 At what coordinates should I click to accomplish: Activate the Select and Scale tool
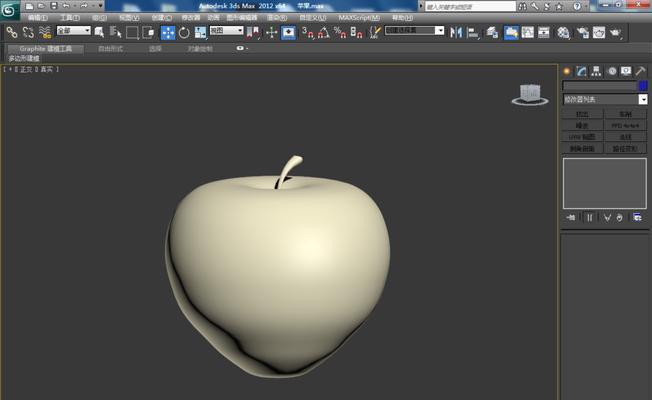200,32
